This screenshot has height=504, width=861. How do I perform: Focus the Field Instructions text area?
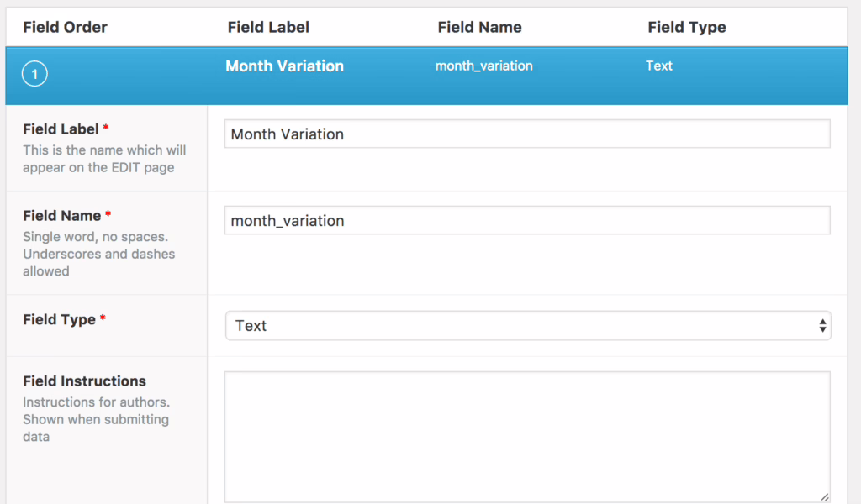(527, 437)
